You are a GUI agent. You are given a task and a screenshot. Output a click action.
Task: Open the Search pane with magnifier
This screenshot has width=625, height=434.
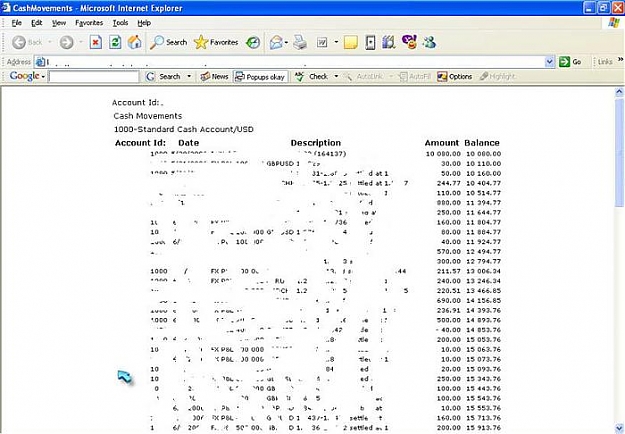(169, 42)
